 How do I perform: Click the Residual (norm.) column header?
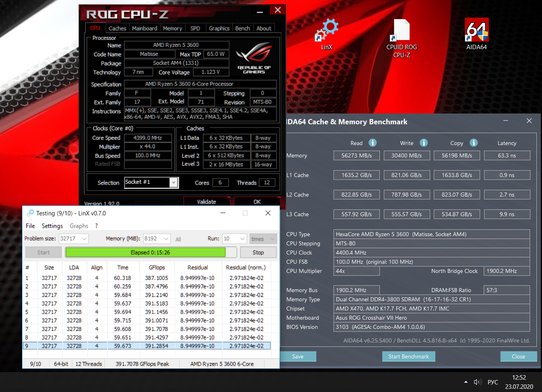click(x=246, y=267)
